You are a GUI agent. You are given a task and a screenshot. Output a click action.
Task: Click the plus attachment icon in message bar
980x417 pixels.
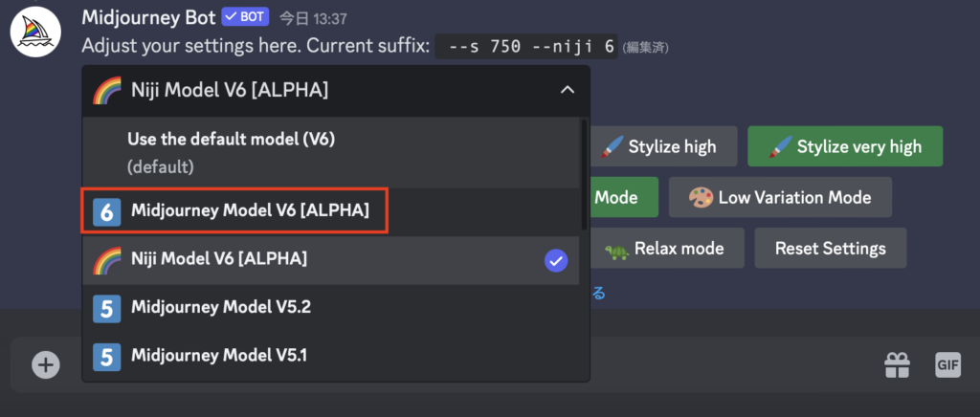pos(46,364)
